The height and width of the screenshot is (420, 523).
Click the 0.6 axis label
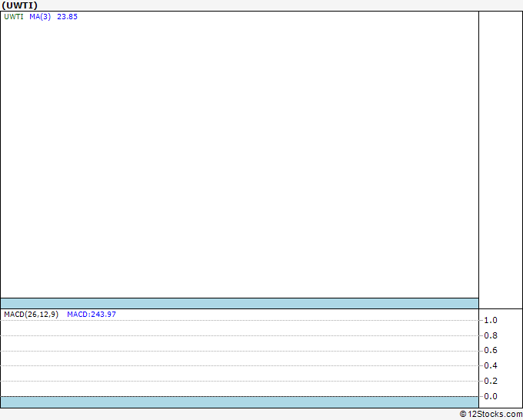point(491,350)
